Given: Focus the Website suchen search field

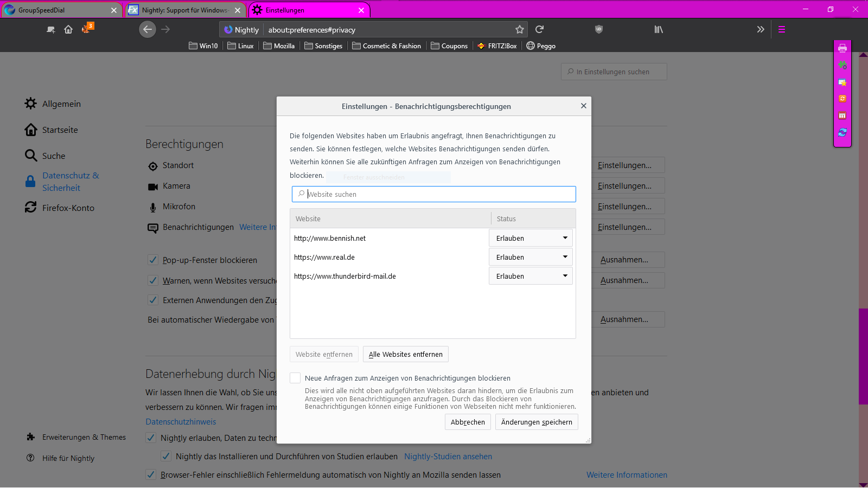Looking at the screenshot, I should click(x=434, y=194).
